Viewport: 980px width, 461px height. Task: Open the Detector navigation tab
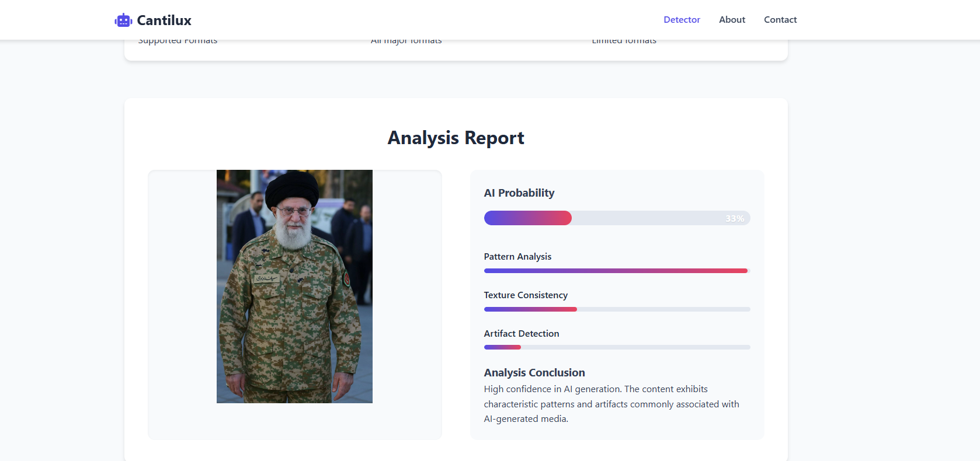pos(682,20)
